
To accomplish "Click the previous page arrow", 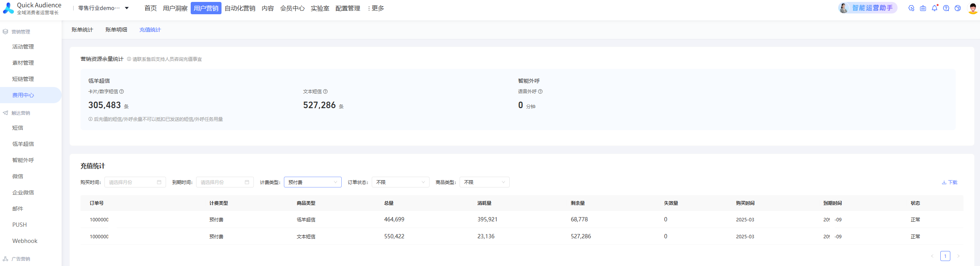I will 932,256.
